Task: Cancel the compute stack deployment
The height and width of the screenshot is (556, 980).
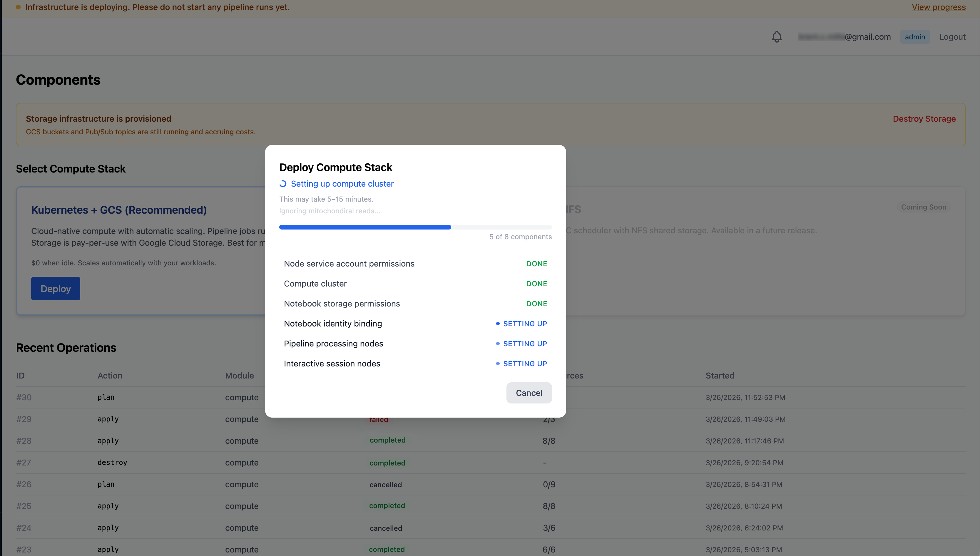Action: 529,393
